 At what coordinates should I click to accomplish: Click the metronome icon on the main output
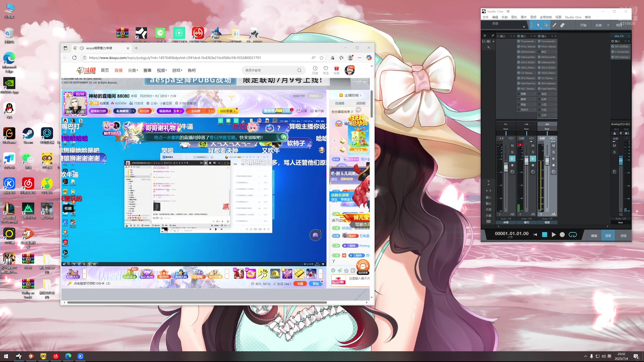614,133
